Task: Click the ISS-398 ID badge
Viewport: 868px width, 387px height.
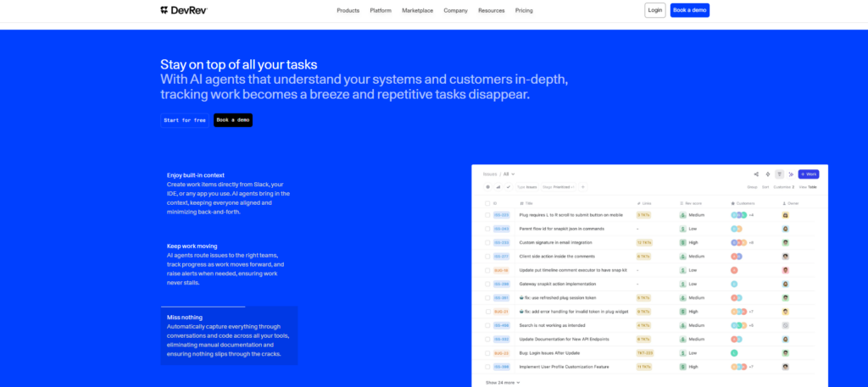Action: coord(502,367)
